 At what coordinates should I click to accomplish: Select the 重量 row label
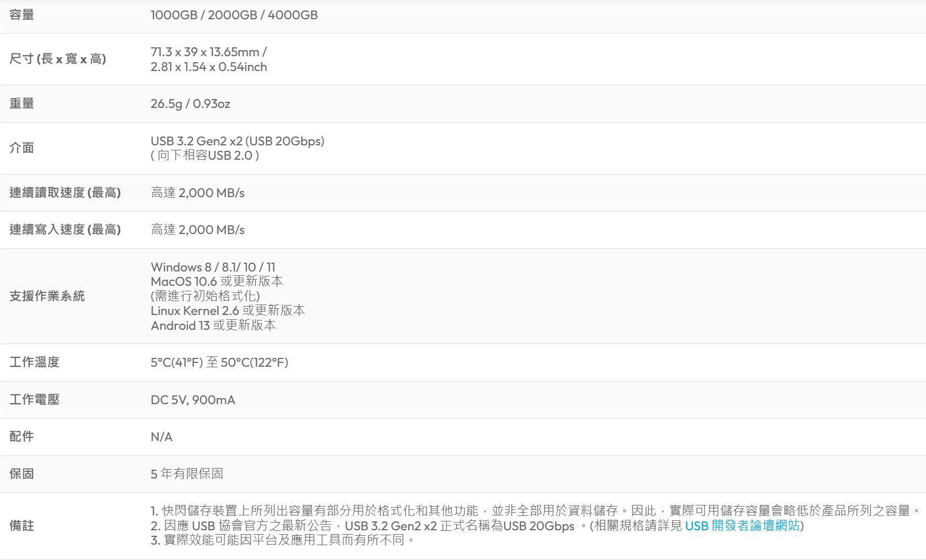pos(22,104)
